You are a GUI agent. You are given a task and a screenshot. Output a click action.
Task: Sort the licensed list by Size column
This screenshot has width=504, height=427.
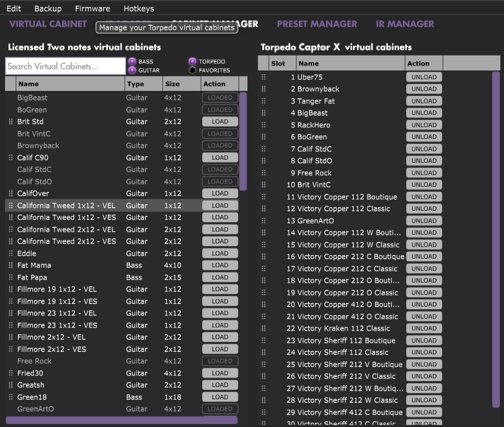pyautogui.click(x=172, y=84)
